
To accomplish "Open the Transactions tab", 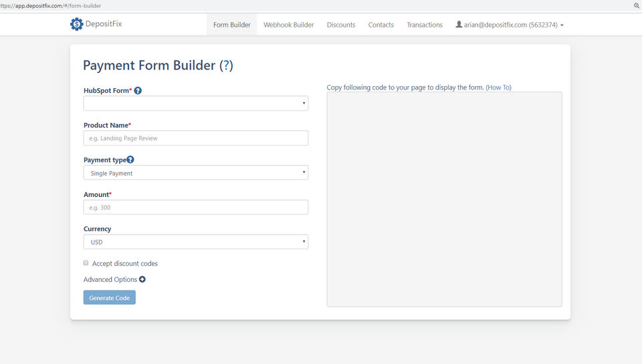I will point(425,25).
